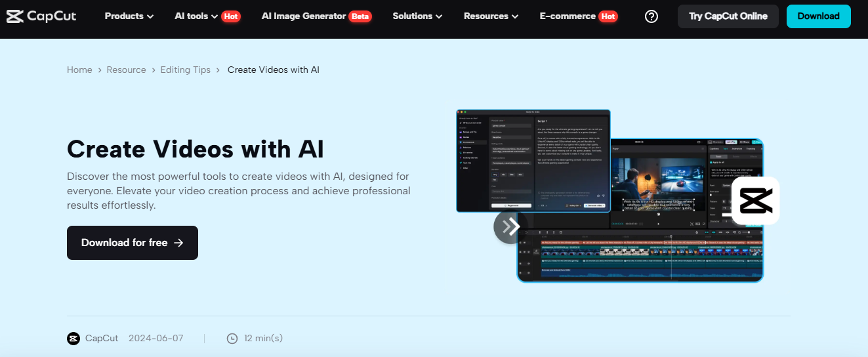Go to Editing Tips breadcrumb link
This screenshot has height=357, width=868.
tap(186, 70)
